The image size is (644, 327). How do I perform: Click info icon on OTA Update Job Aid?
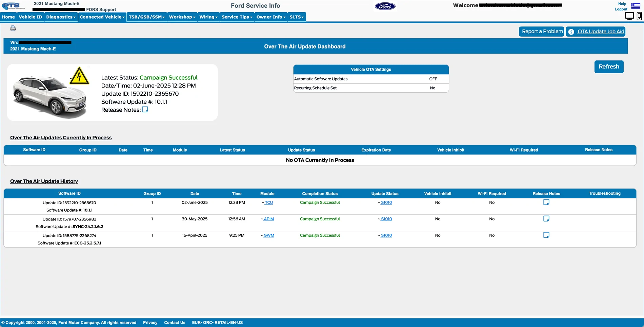571,32
